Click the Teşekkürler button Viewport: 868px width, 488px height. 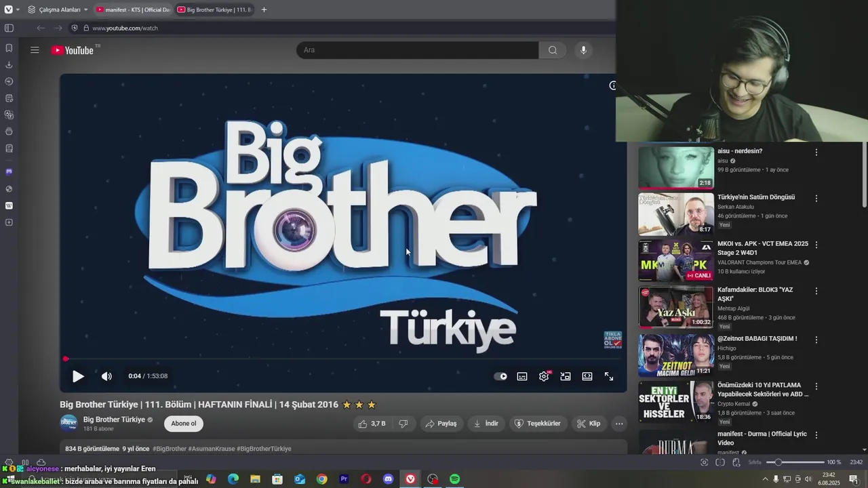[538, 424]
